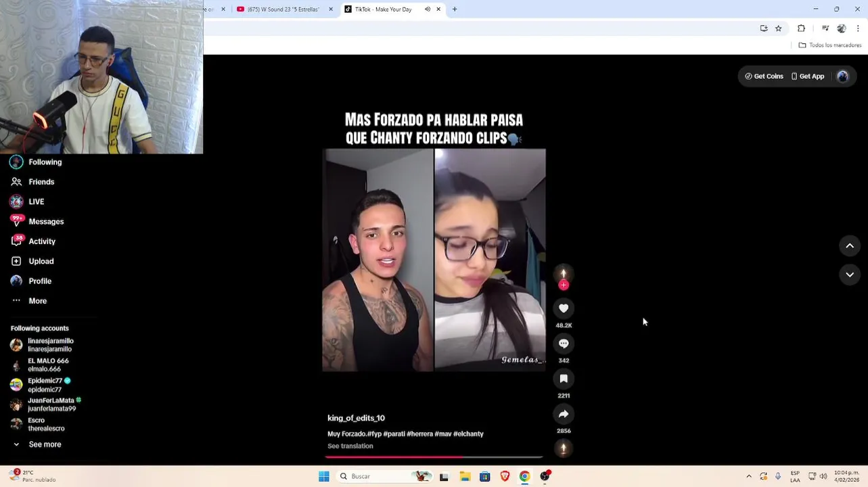Open the TikTok profile avatar menu at top right

point(842,76)
